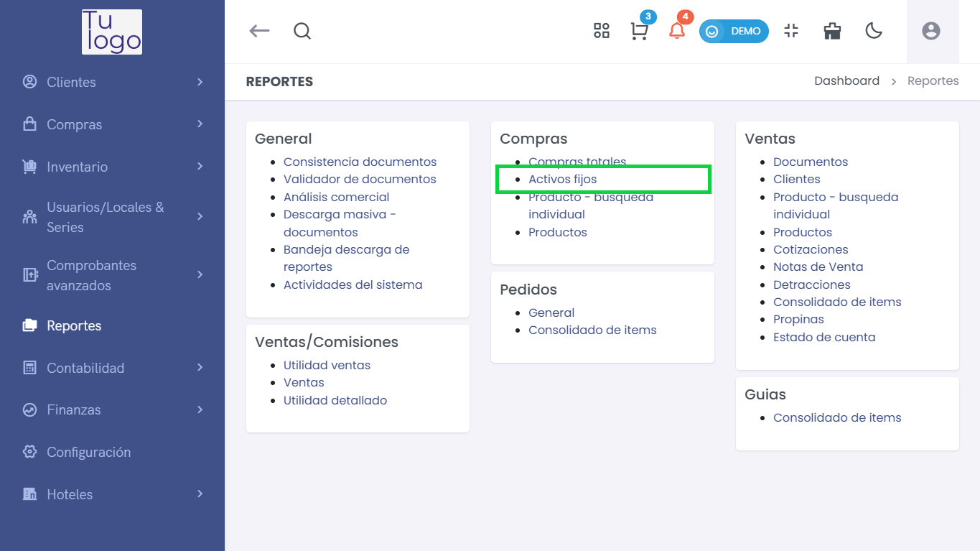
Task: Click the Configuración gear icon
Action: pos(29,452)
